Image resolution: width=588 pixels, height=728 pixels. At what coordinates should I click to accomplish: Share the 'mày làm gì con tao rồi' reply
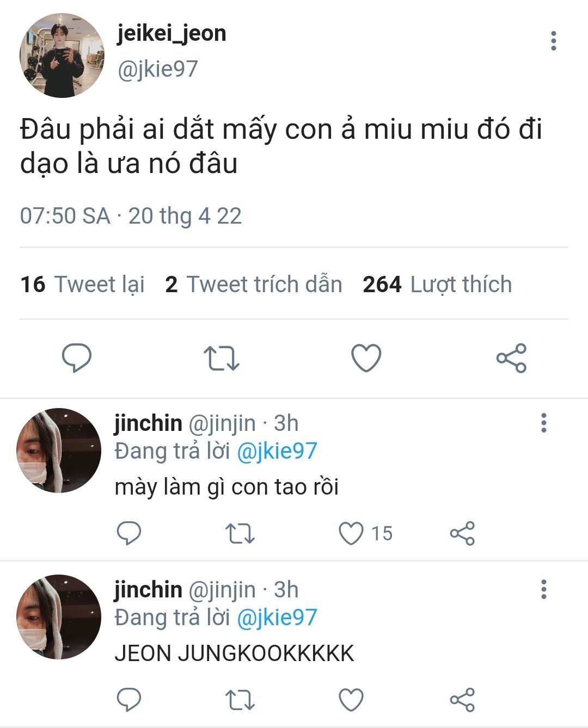[x=462, y=533]
